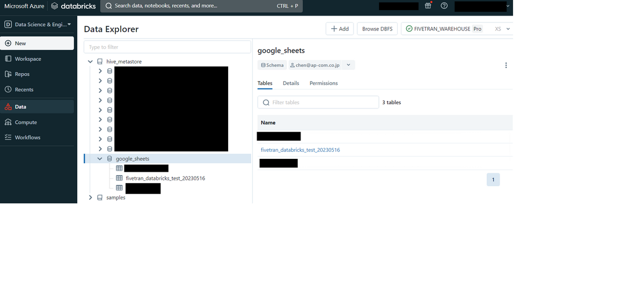Click Browse DBFS button
Screen dimensions: 644x285
(x=377, y=29)
